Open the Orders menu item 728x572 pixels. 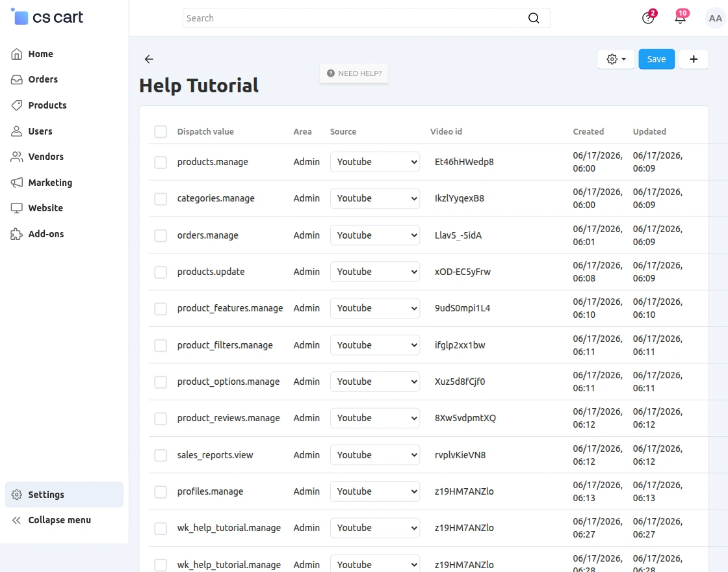pos(43,79)
